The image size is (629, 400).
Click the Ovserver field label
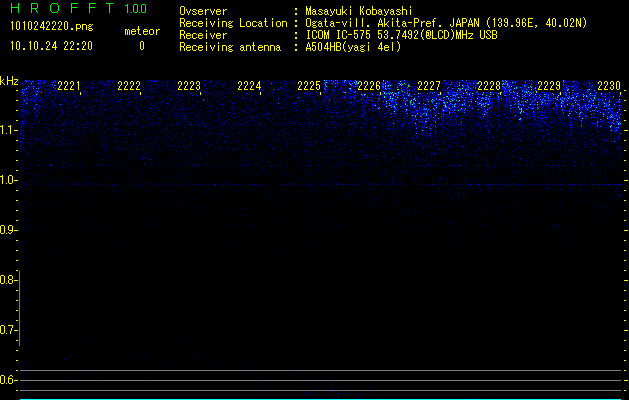coord(203,11)
